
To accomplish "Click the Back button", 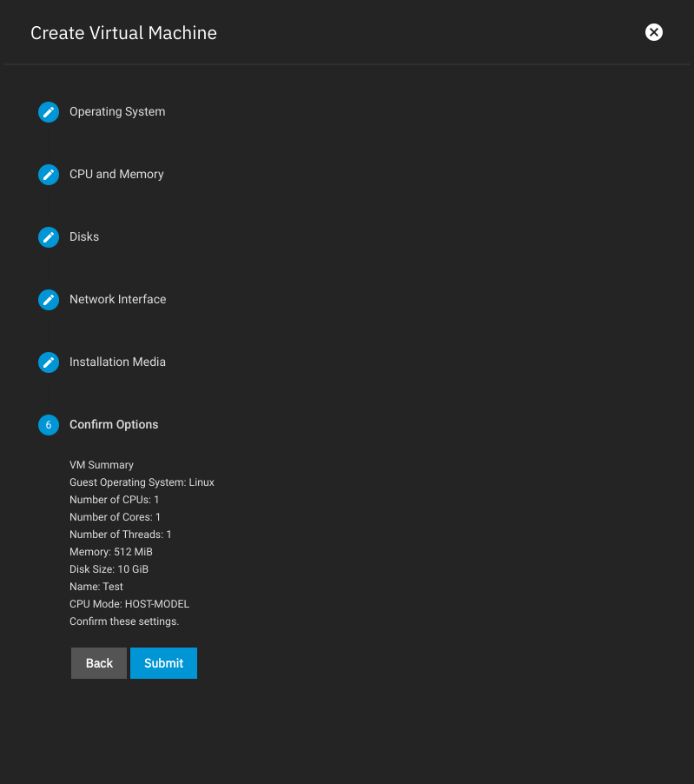I will (99, 663).
